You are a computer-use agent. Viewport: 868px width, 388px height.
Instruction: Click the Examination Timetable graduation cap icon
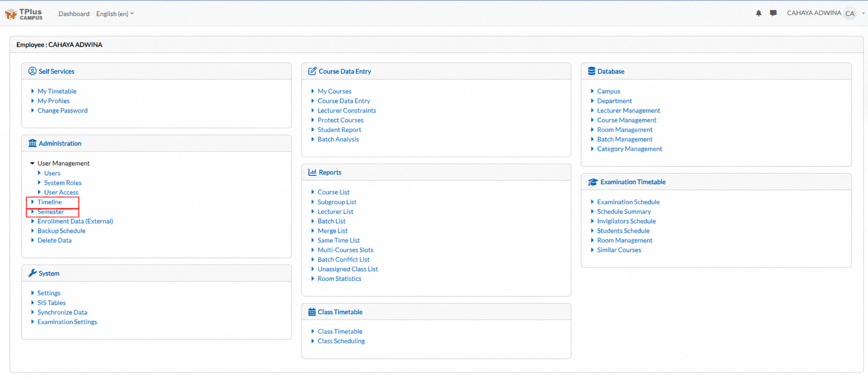[593, 182]
